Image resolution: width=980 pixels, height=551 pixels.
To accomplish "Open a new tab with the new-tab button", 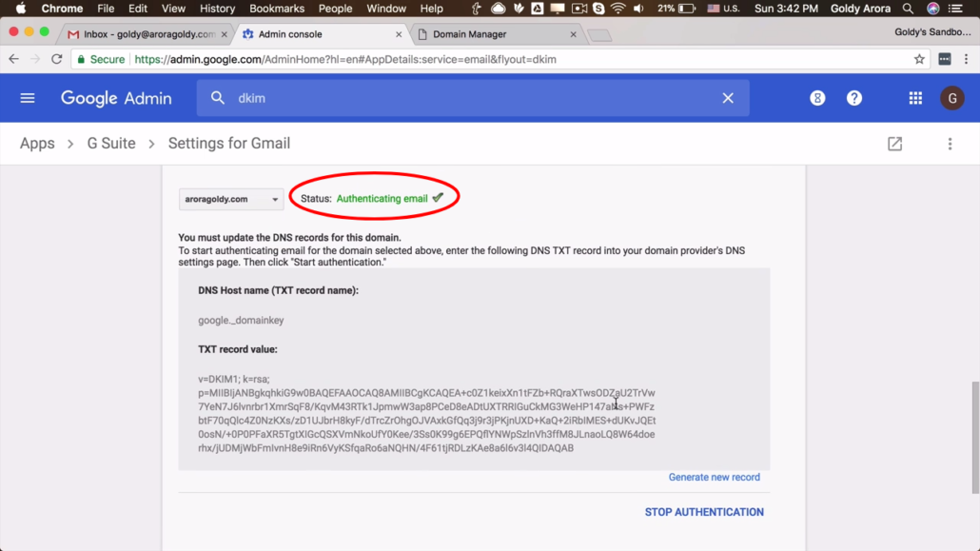I will pos(600,35).
